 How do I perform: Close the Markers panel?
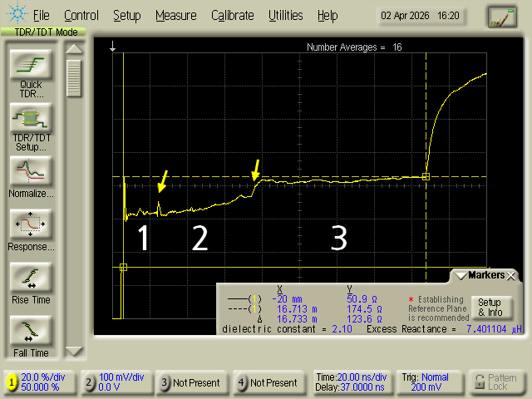pos(512,275)
